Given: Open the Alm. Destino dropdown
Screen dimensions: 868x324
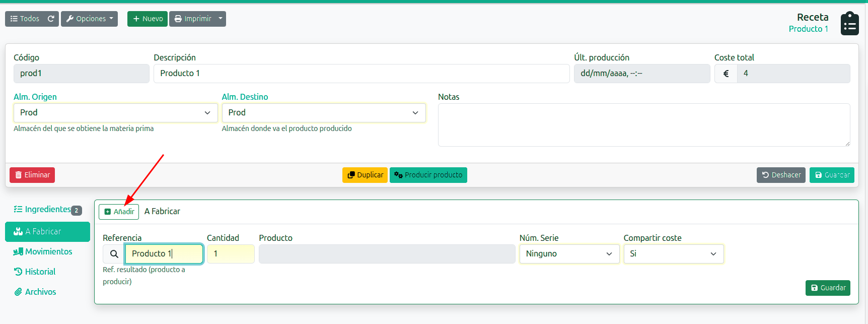Looking at the screenshot, I should pyautogui.click(x=324, y=113).
